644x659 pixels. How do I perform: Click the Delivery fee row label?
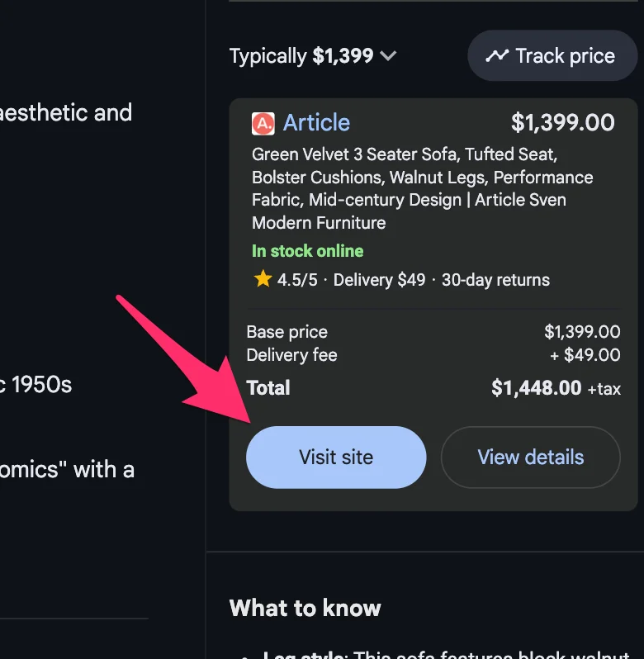click(291, 355)
